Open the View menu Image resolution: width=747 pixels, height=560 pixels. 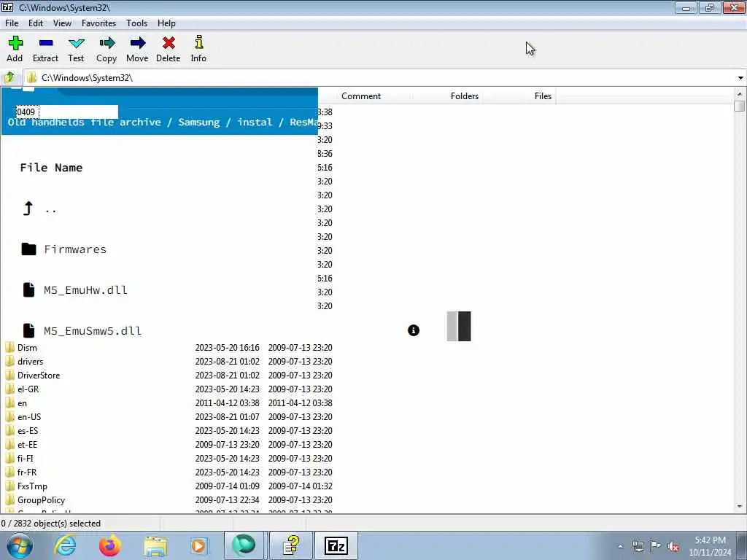click(x=62, y=23)
